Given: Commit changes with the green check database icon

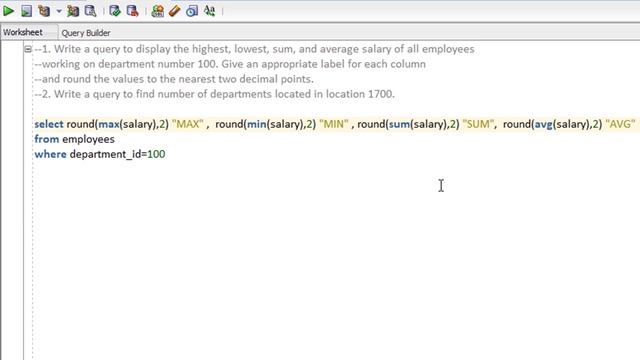Looking at the screenshot, I should [x=115, y=11].
